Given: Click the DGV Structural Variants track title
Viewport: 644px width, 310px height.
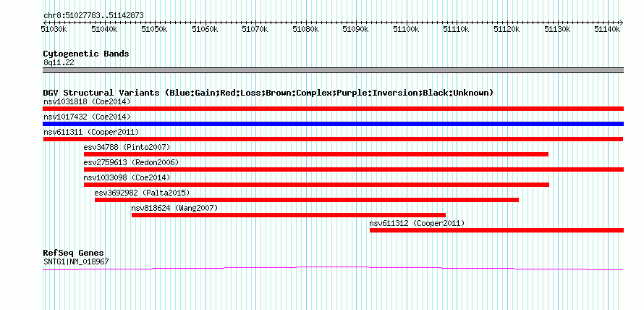Looking at the screenshot, I should (268, 93).
